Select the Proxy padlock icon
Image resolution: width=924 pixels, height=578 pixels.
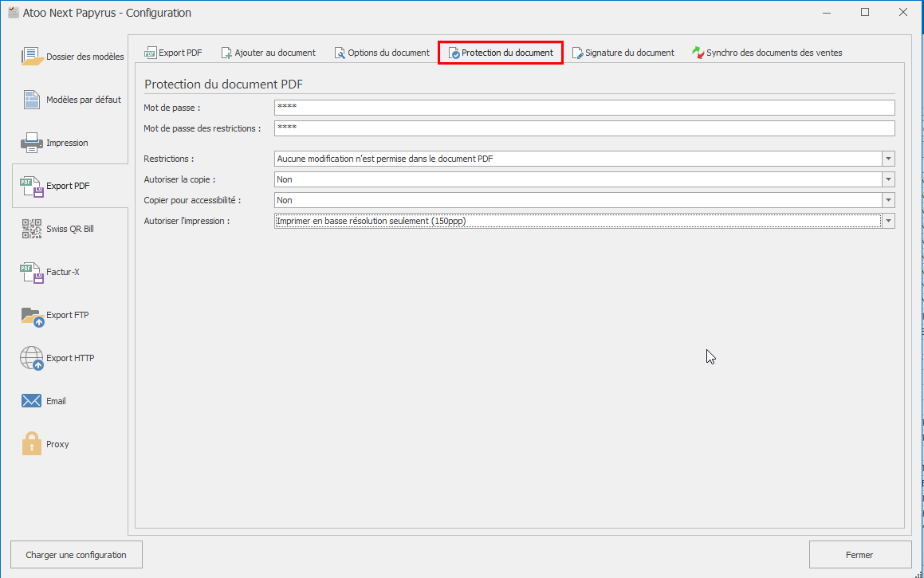(x=32, y=444)
